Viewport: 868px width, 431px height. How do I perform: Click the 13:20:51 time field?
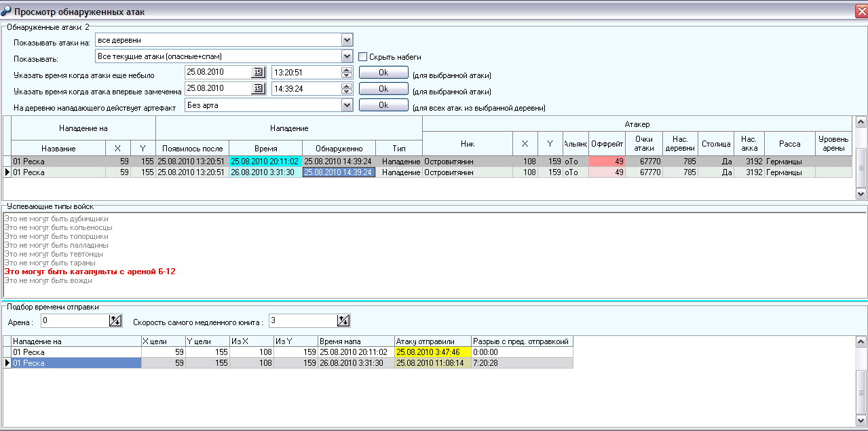307,72
